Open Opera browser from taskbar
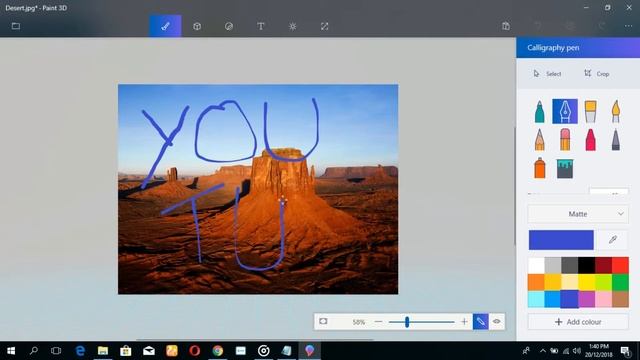The height and width of the screenshot is (360, 640). (195, 351)
